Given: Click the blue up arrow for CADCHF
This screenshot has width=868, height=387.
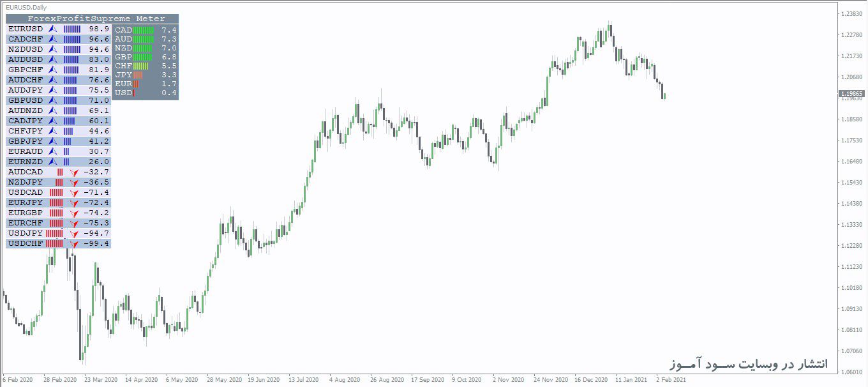Looking at the screenshot, I should tap(53, 39).
